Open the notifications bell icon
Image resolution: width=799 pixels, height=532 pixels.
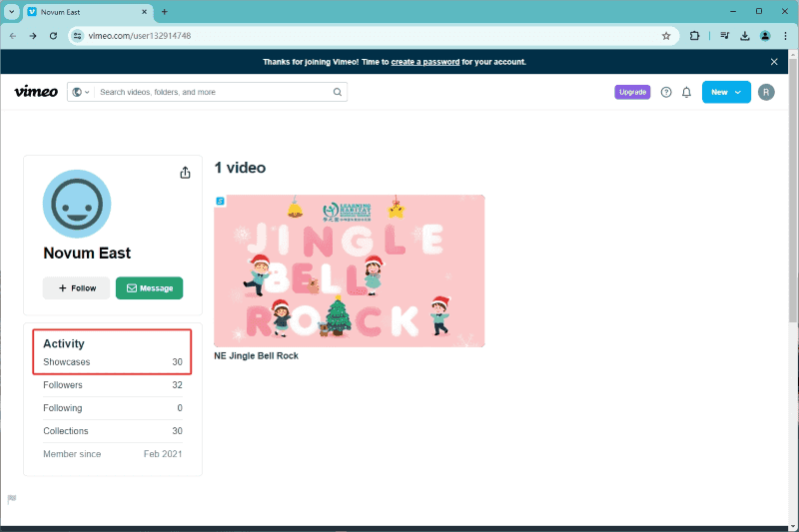click(x=686, y=92)
